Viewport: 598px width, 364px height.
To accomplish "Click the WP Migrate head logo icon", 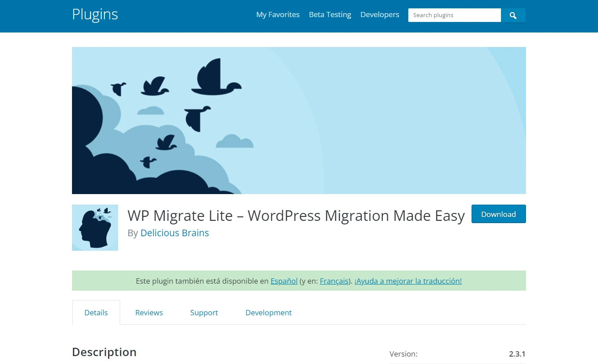I will pos(95,227).
